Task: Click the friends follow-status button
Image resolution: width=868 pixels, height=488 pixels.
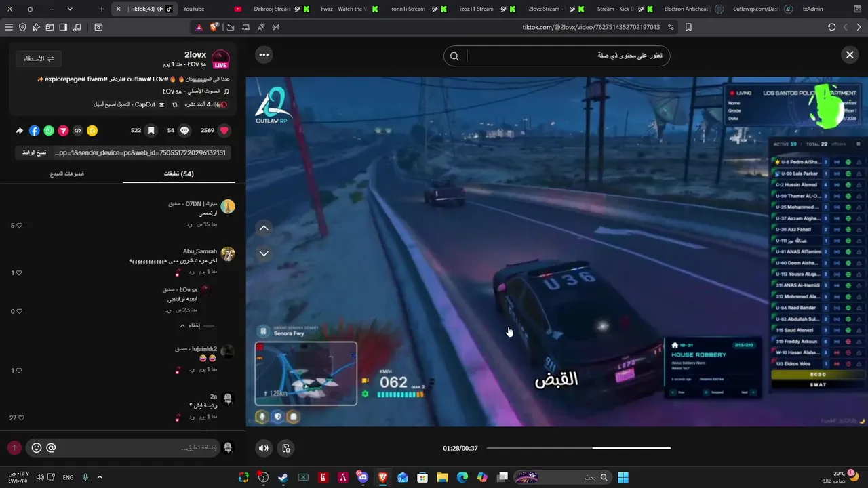Action: (39, 59)
